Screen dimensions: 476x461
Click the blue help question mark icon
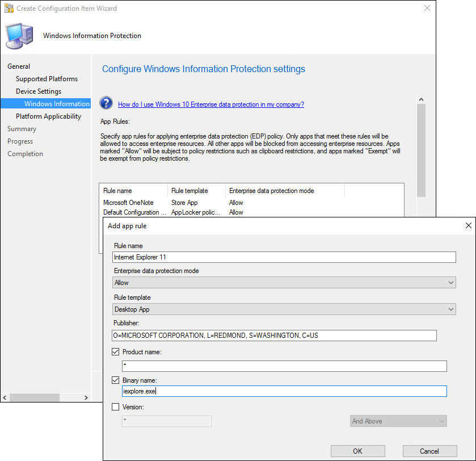pyautogui.click(x=106, y=103)
